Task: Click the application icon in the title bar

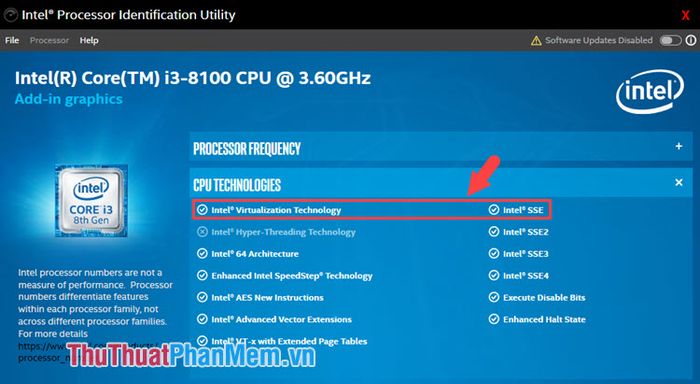Action: click(x=11, y=15)
